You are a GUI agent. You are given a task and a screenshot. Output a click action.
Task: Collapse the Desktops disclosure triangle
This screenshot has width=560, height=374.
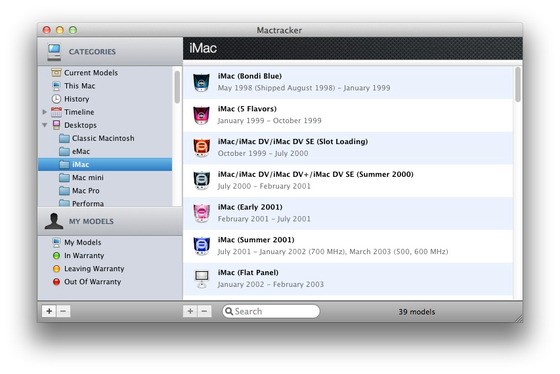(45, 125)
